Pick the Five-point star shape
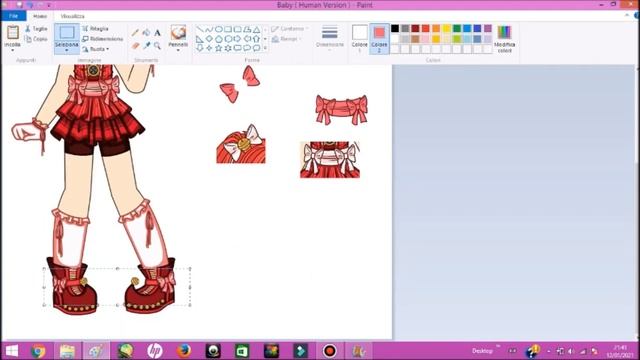Image resolution: width=640 pixels, height=360 pixels. coord(219,48)
